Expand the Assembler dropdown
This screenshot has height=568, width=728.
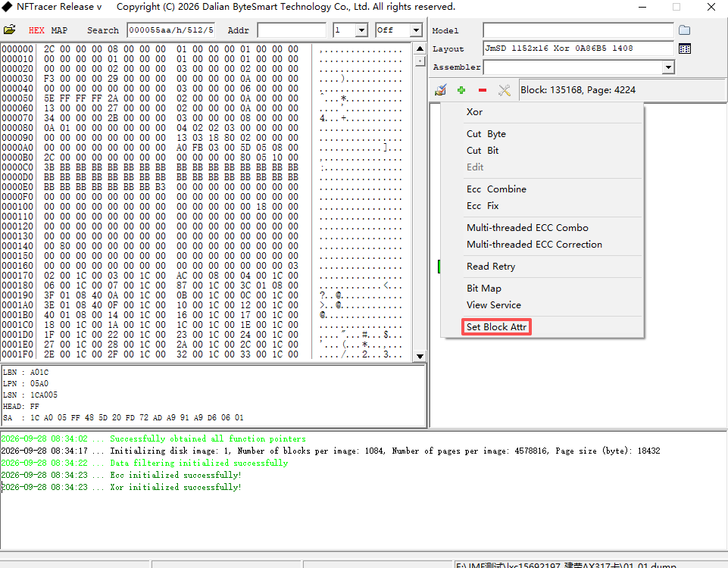pos(667,67)
